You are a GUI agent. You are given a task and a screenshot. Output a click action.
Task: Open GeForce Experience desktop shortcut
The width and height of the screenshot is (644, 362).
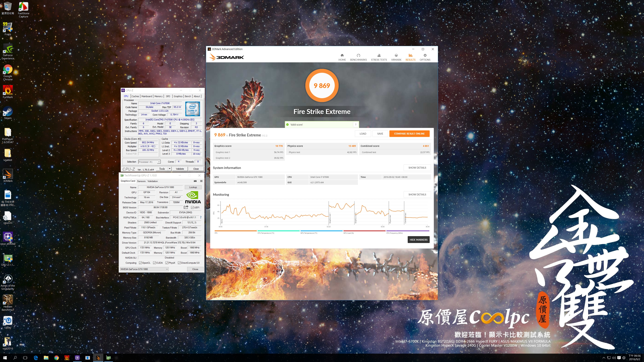(8, 52)
